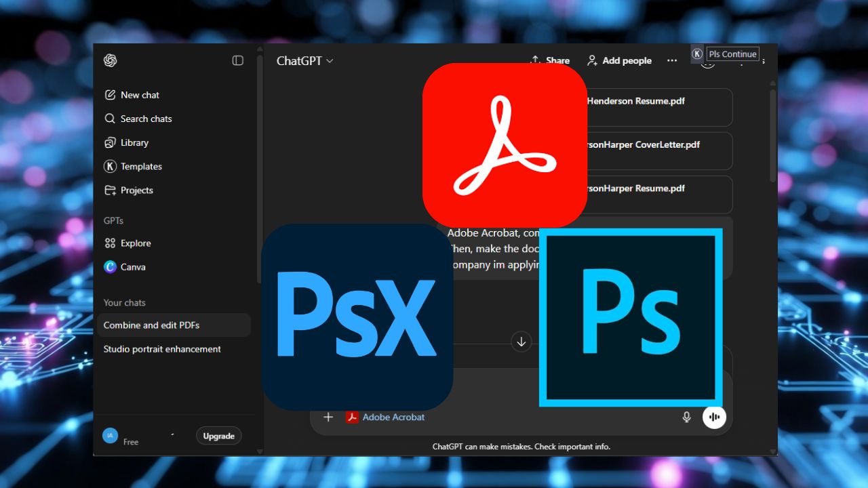Image resolution: width=868 pixels, height=488 pixels.
Task: Open the ChatGPT model selector dropdown
Action: coord(304,60)
